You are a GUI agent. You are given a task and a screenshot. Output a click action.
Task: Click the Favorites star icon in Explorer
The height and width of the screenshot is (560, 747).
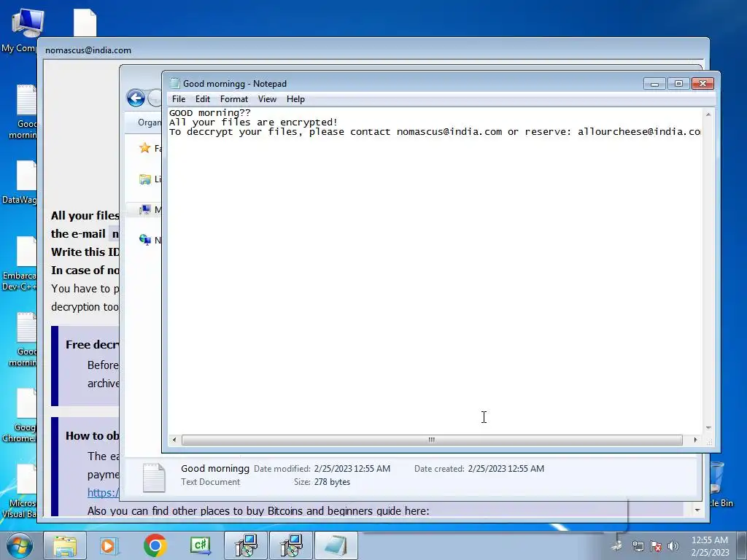click(x=145, y=148)
